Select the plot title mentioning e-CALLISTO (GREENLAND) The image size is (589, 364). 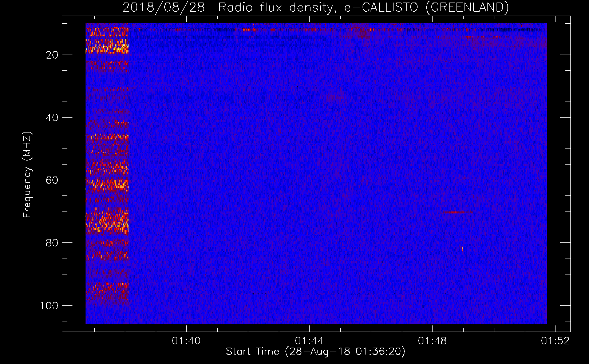pyautogui.click(x=315, y=7)
